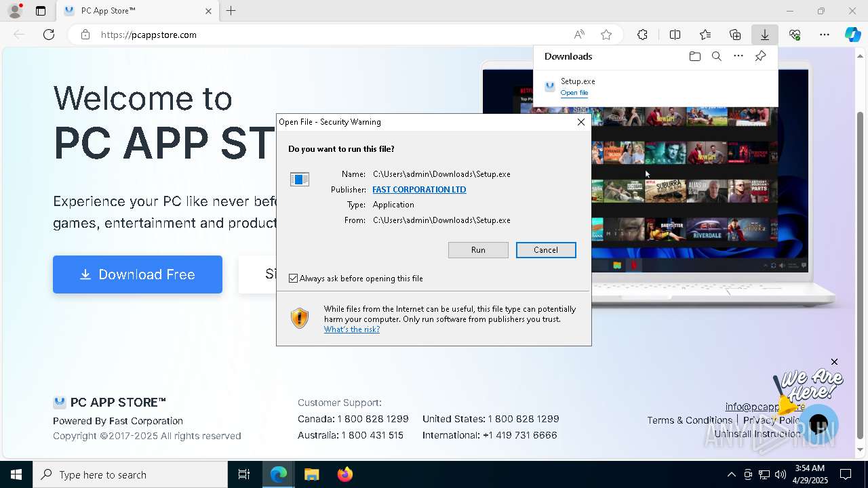Click the Download Free button

click(x=138, y=274)
